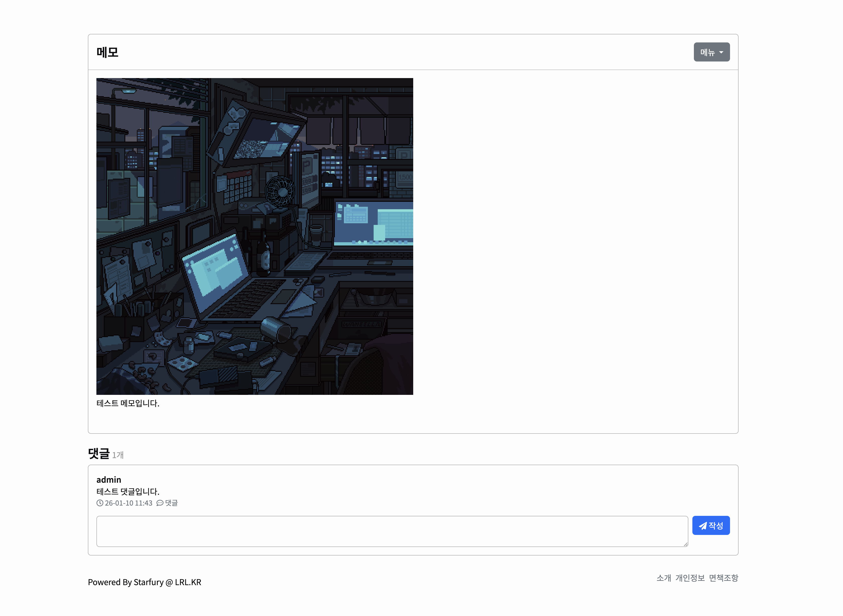Screen dimensions: 843x616
Task: Click the speech bubble reply icon
Action: (160, 503)
